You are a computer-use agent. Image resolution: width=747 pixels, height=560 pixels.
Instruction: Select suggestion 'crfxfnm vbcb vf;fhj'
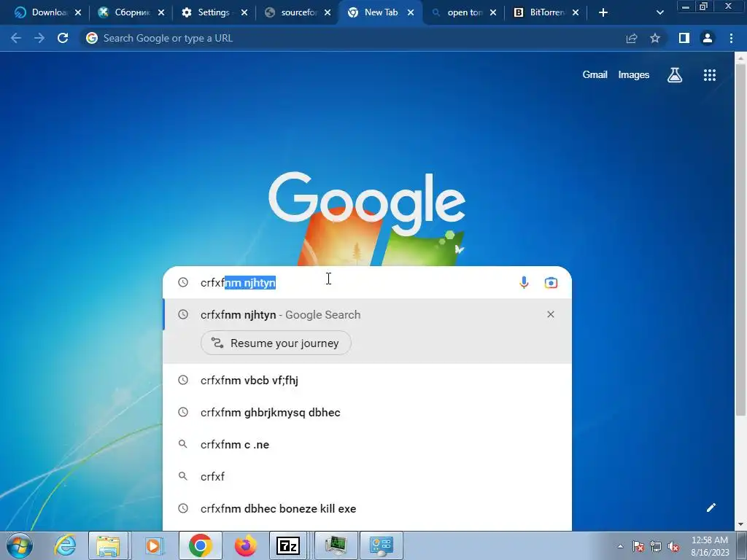click(x=368, y=380)
